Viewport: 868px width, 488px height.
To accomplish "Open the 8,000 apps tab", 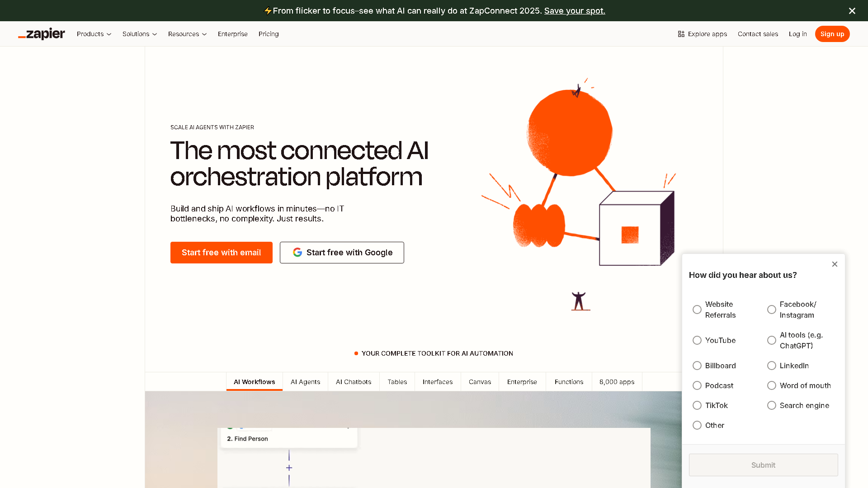I will [x=617, y=382].
